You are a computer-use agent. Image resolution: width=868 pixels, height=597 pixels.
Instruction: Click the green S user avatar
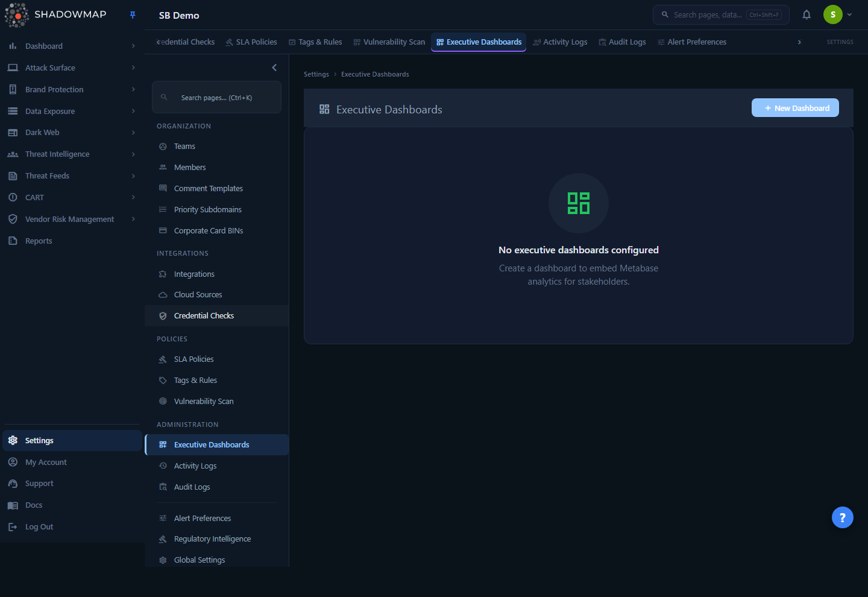pyautogui.click(x=833, y=14)
